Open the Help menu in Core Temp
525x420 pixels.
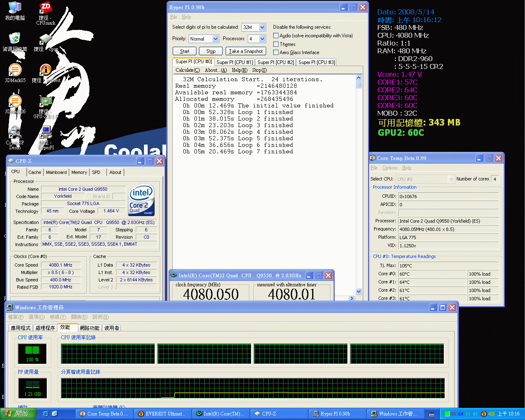pos(406,168)
